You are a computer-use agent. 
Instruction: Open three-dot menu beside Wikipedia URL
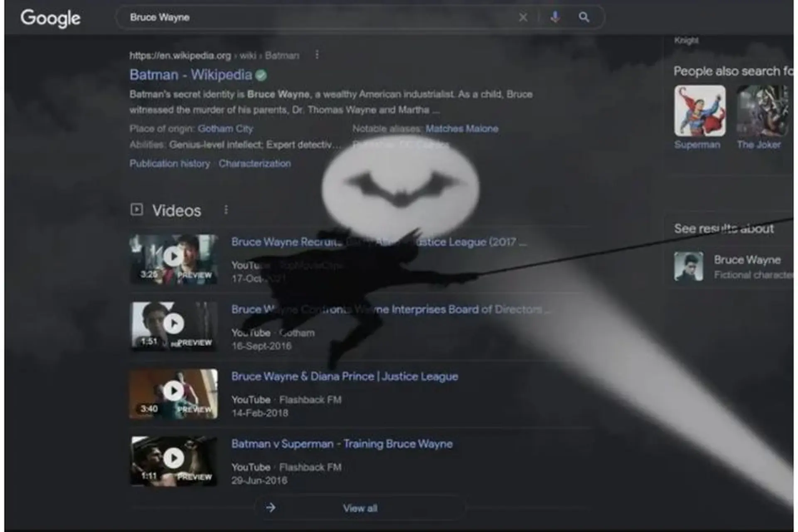tap(317, 55)
